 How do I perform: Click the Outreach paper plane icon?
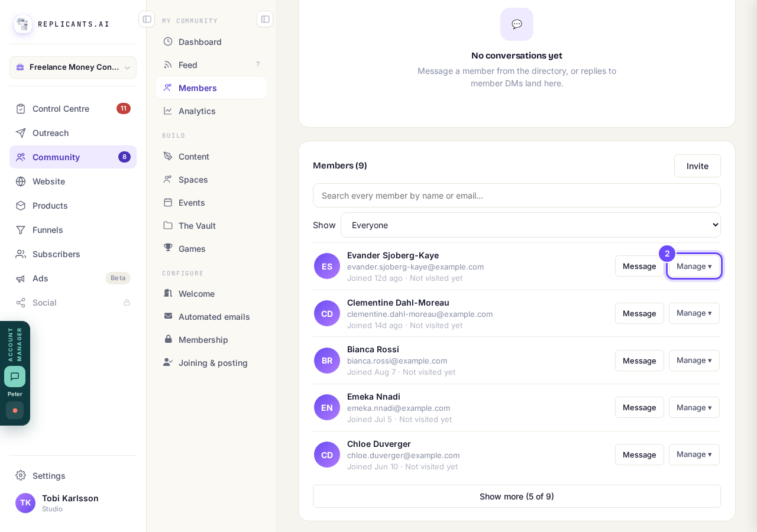coord(21,133)
